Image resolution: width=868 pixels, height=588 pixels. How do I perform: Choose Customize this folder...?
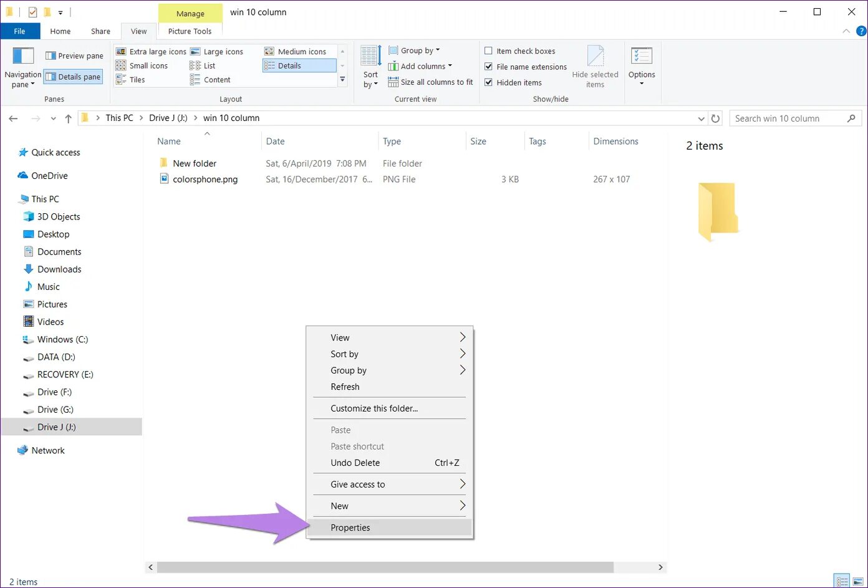click(x=390, y=408)
